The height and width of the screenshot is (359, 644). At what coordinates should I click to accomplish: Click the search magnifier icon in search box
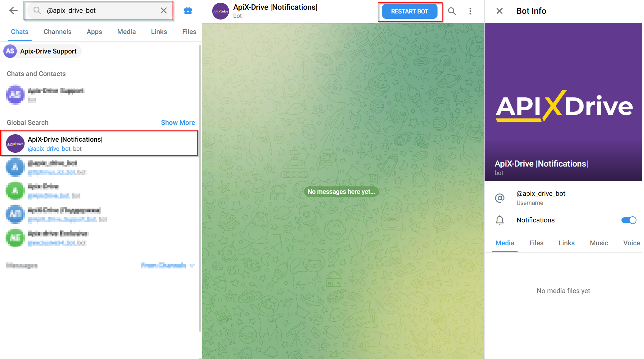tap(37, 10)
